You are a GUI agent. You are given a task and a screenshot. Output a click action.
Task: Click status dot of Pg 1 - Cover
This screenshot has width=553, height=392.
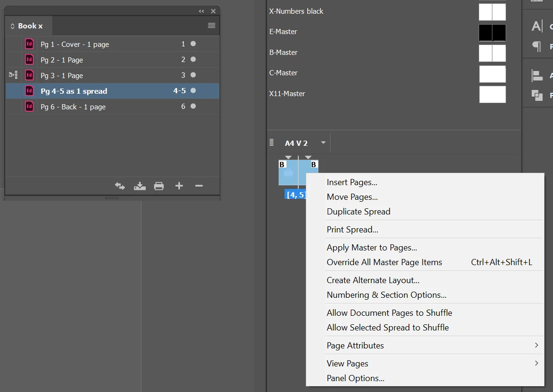[x=193, y=44]
